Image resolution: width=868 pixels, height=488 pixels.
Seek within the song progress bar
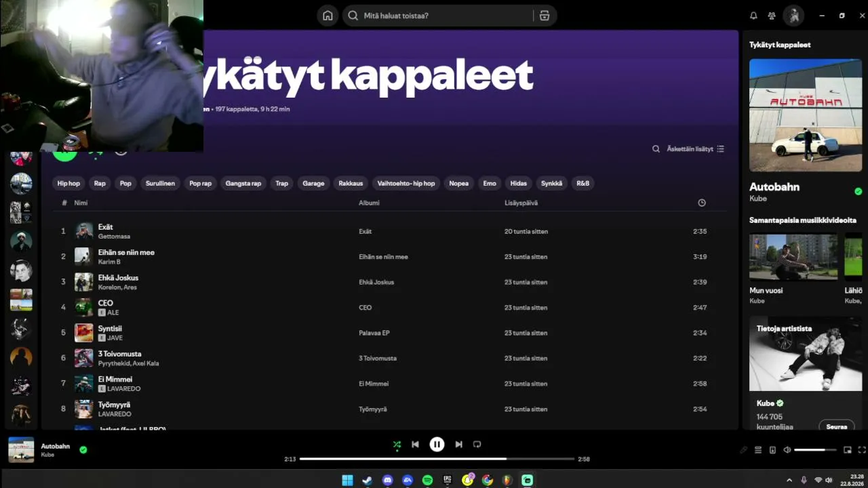pos(437,459)
